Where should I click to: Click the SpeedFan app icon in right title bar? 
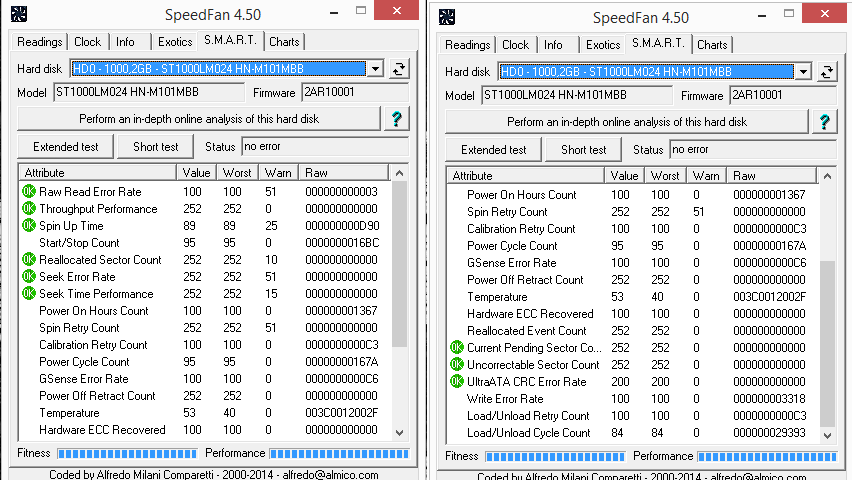point(447,17)
